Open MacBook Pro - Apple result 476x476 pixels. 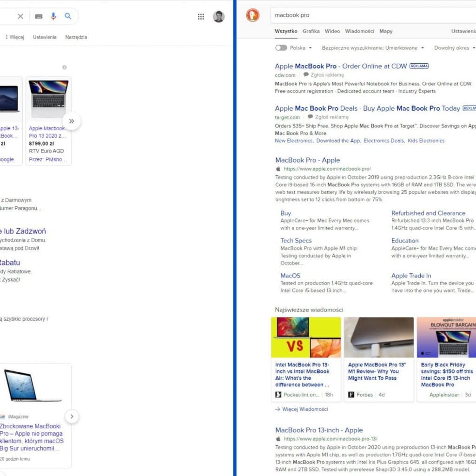click(x=308, y=160)
